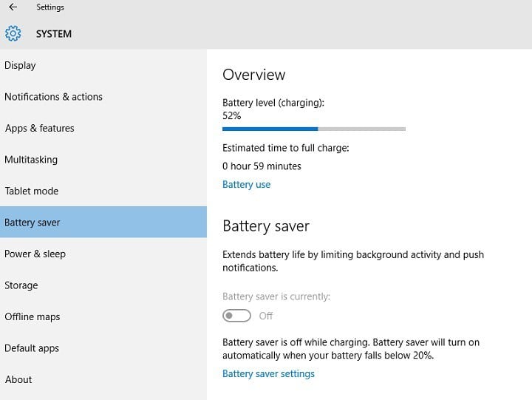Click the Settings window title
Screen dimensions: 532x400
coord(50,7)
